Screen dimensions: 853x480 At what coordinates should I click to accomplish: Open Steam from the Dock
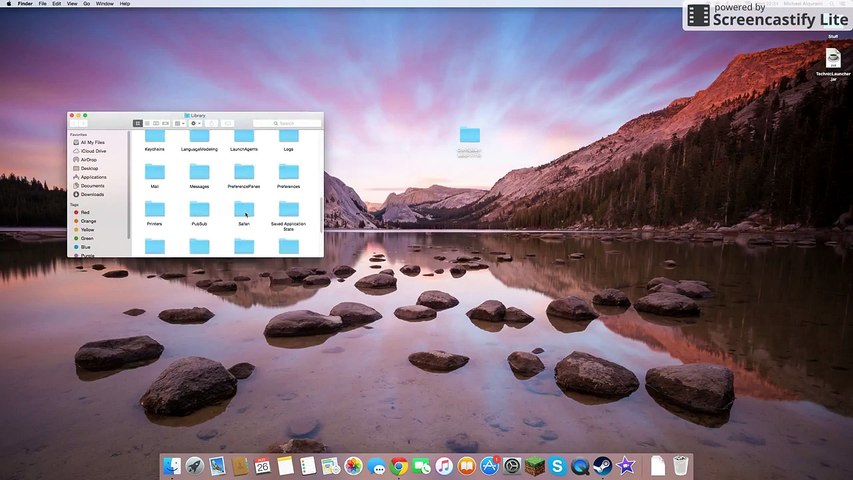coord(603,466)
